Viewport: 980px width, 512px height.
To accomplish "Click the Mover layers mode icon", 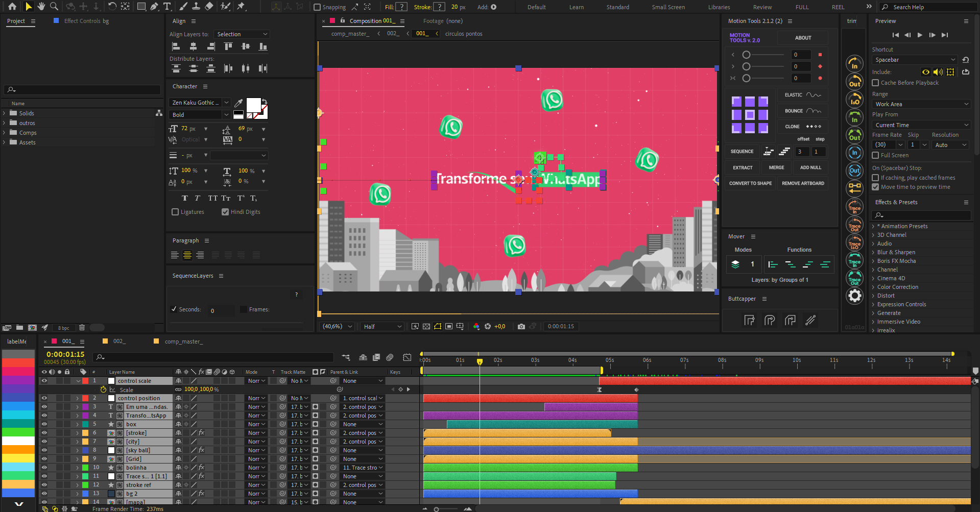I will click(x=735, y=264).
